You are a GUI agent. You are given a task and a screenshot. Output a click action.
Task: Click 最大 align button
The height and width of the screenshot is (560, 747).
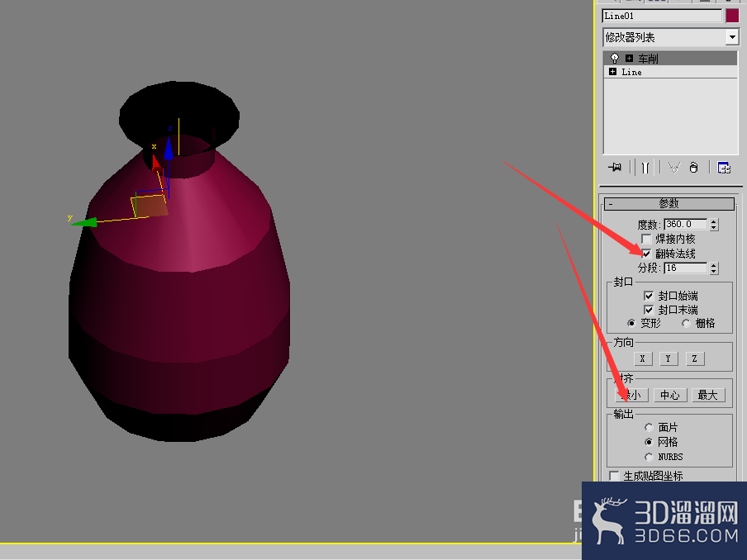[708, 395]
